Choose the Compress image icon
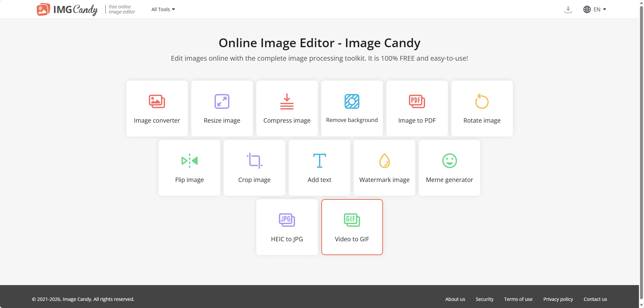Viewport: 644px width, 308px height. pos(287,101)
